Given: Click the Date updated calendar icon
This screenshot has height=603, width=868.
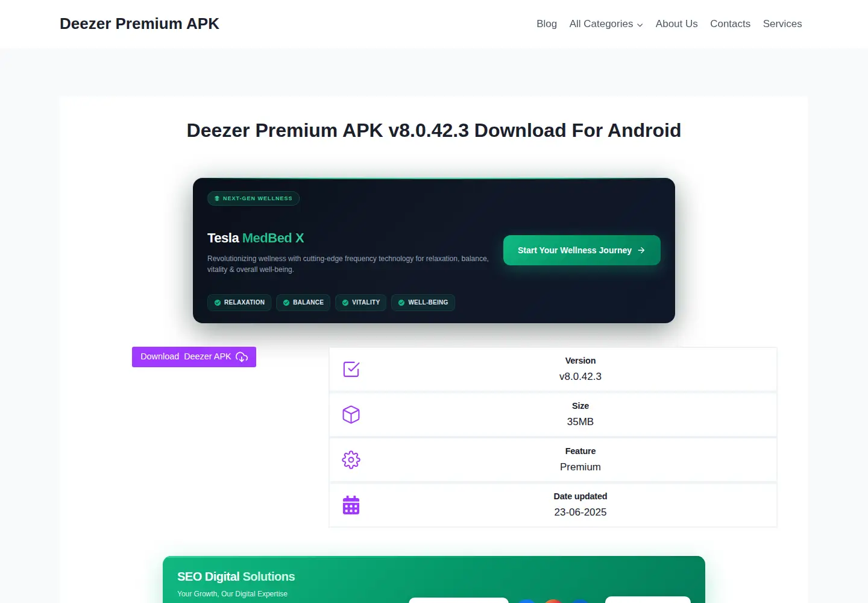Looking at the screenshot, I should pyautogui.click(x=351, y=505).
